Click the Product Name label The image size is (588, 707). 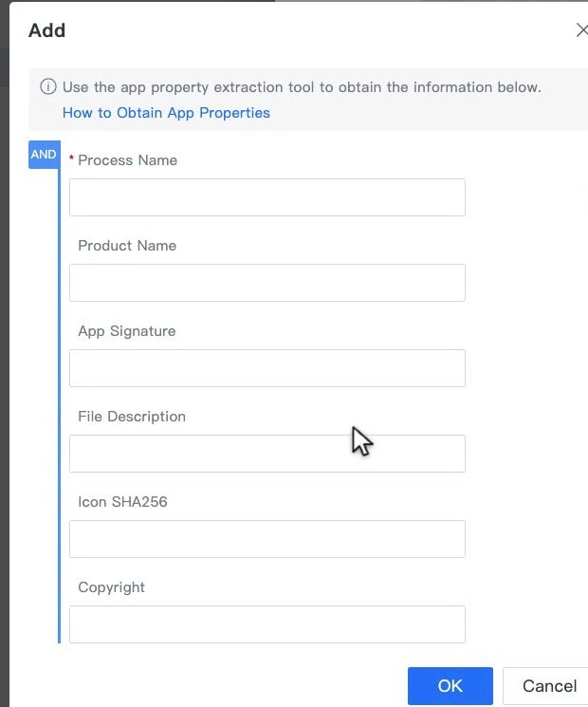coord(127,245)
